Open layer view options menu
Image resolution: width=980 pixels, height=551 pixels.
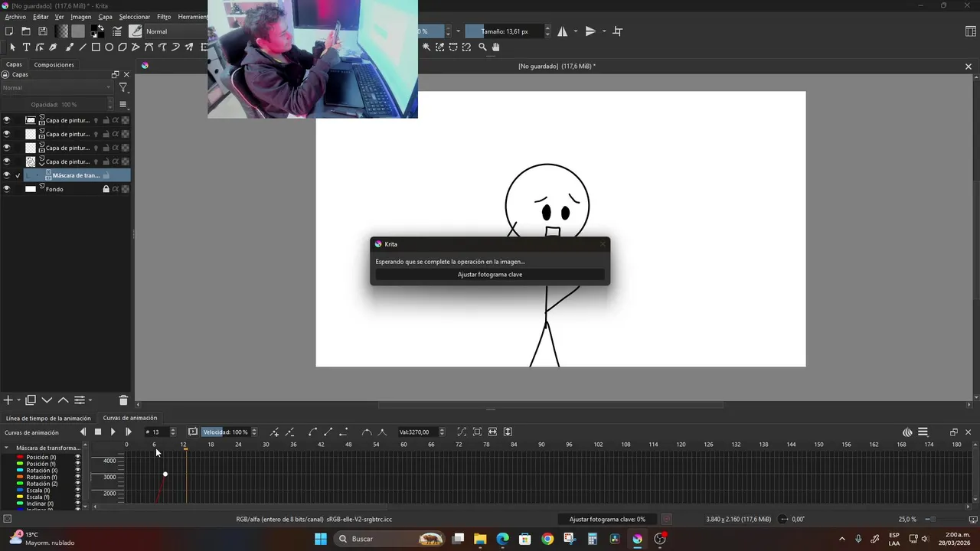122,104
